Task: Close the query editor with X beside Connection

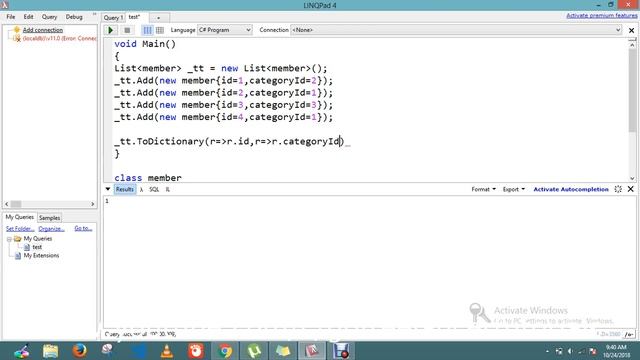Action: coord(631,30)
